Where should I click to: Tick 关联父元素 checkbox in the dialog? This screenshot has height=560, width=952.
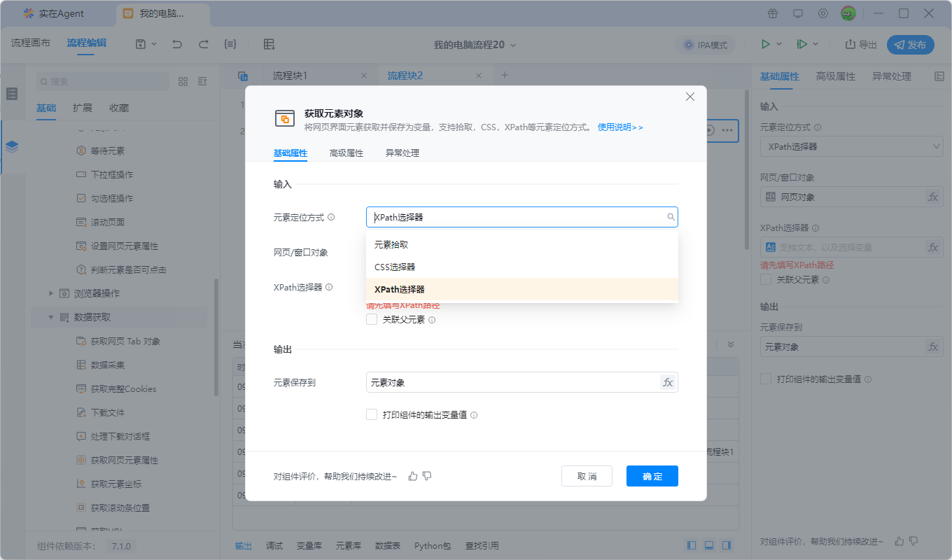[372, 319]
